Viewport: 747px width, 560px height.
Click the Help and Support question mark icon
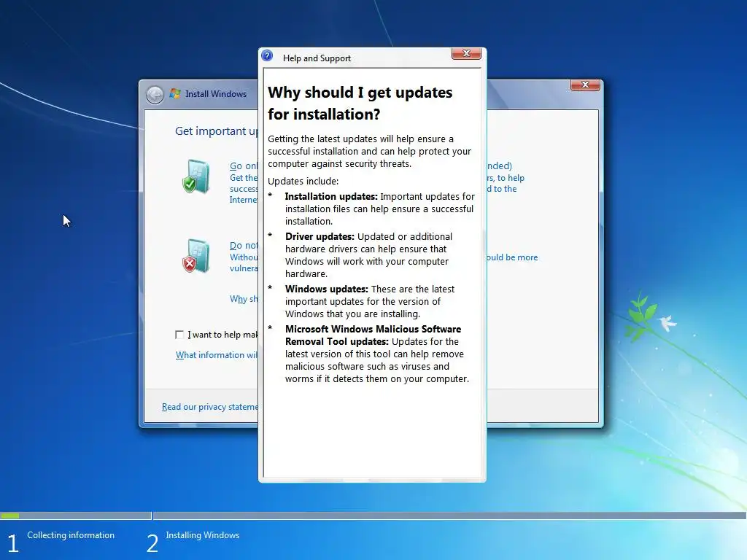(x=267, y=56)
